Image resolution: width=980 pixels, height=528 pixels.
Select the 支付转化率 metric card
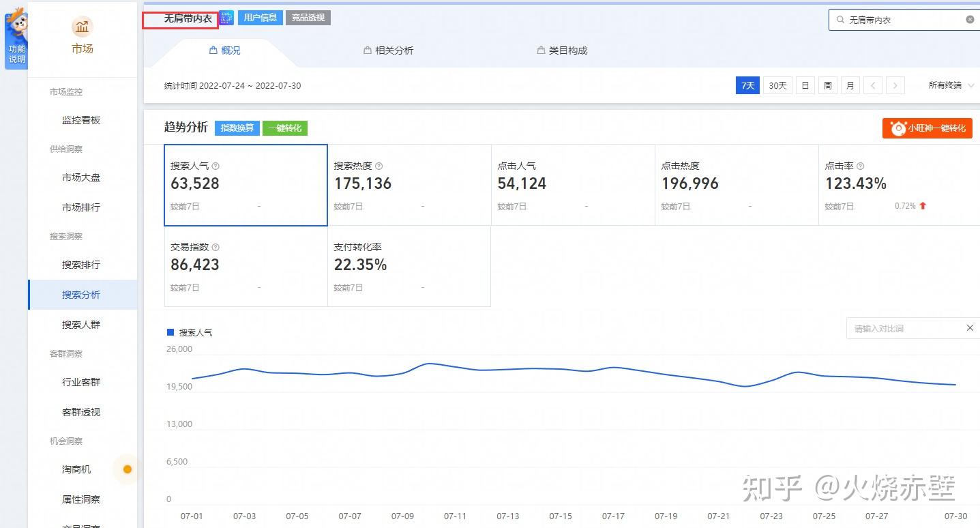click(x=409, y=266)
